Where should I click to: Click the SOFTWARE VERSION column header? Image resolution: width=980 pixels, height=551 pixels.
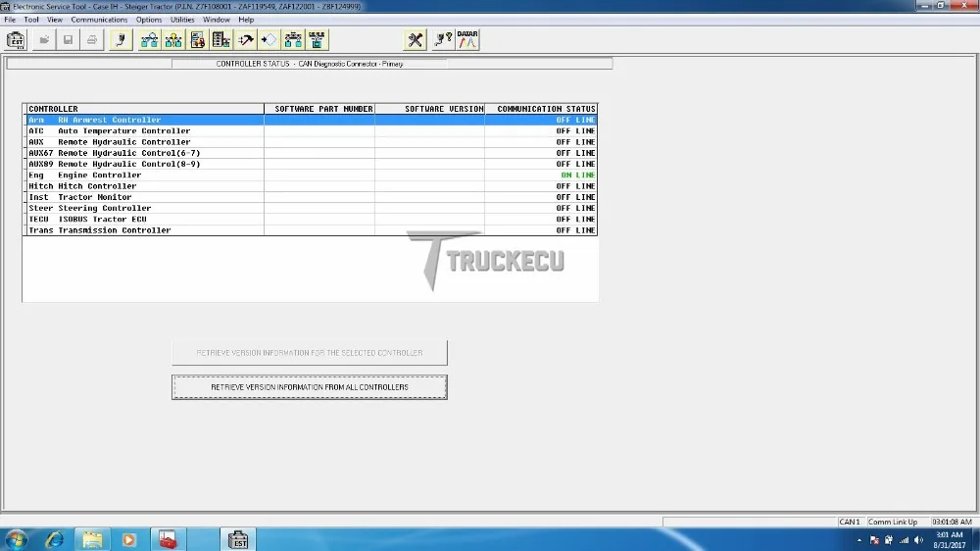point(430,109)
